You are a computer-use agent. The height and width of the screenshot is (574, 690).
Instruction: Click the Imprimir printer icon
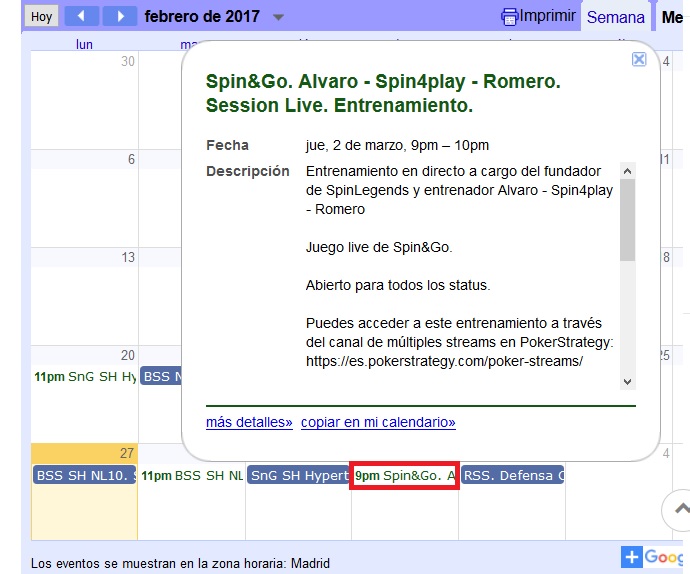509,17
